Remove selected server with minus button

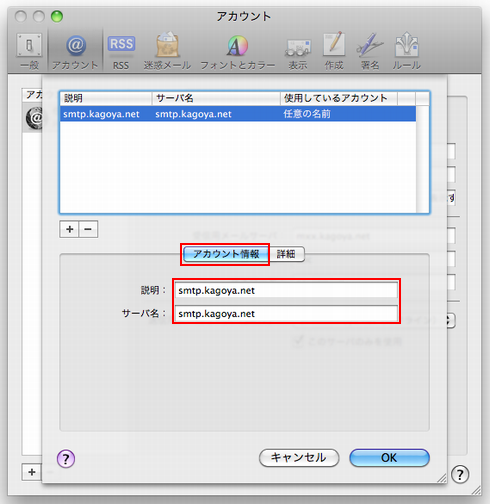88,229
